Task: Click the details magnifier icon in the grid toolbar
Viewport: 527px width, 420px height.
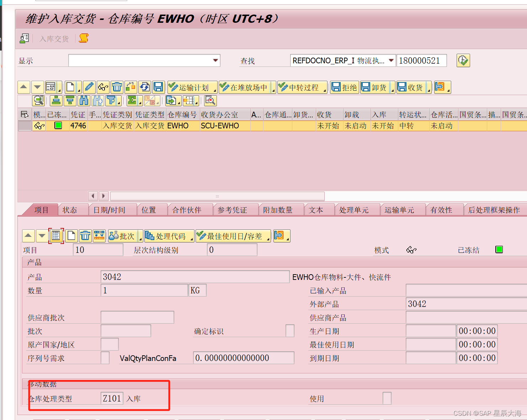Action: pos(38,101)
